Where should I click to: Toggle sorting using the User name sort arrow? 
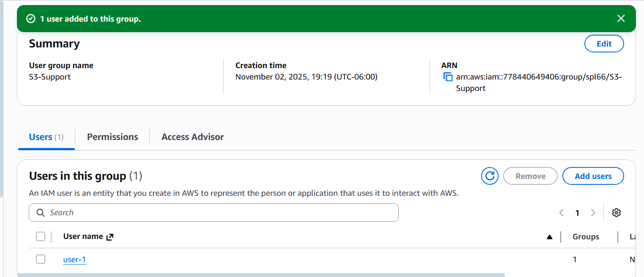click(549, 237)
